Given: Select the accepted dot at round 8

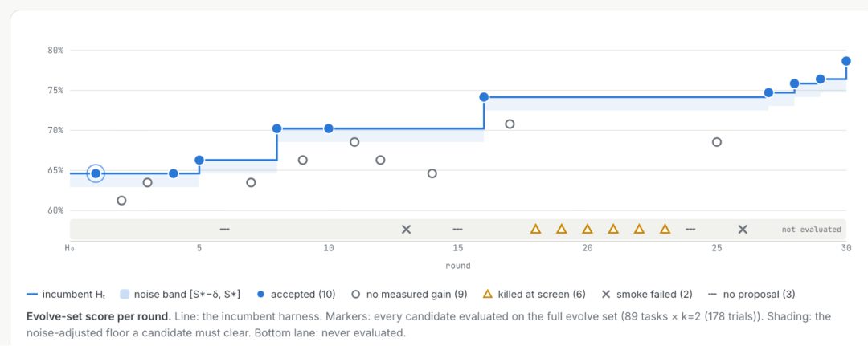Looking at the screenshot, I should click(276, 128).
